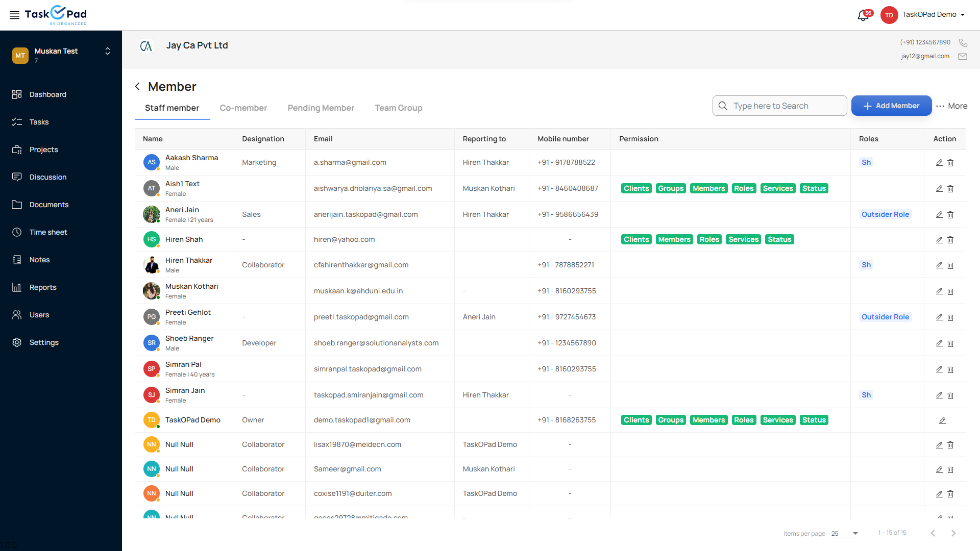The height and width of the screenshot is (551, 980).
Task: Open the More options menu
Action: [x=952, y=106]
